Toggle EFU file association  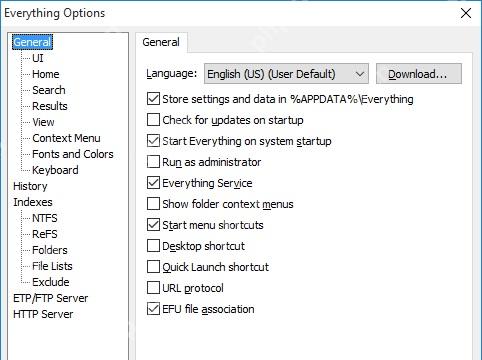pyautogui.click(x=153, y=309)
